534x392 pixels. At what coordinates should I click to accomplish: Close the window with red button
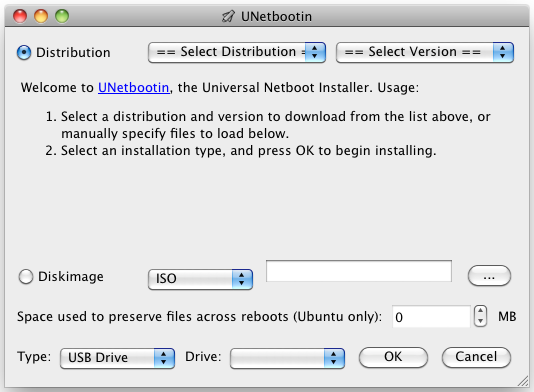click(x=20, y=16)
